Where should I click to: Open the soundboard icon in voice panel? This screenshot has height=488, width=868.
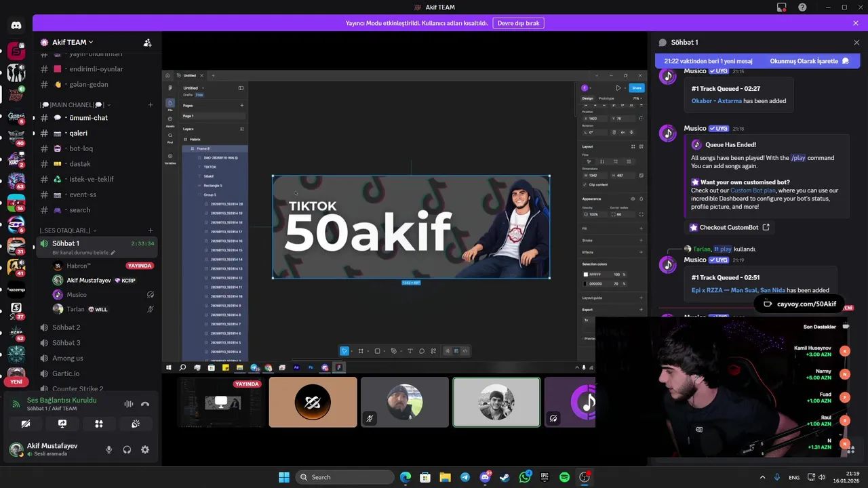(136, 424)
